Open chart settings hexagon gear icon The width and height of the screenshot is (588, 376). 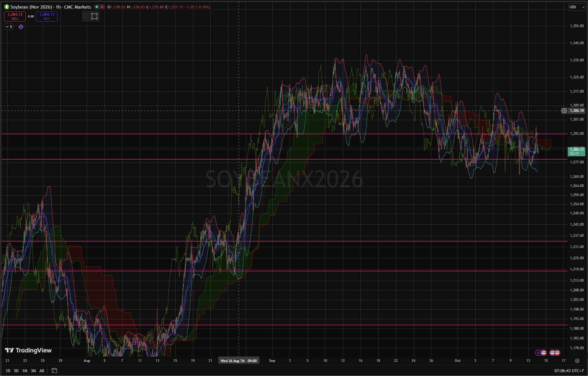coord(577,361)
